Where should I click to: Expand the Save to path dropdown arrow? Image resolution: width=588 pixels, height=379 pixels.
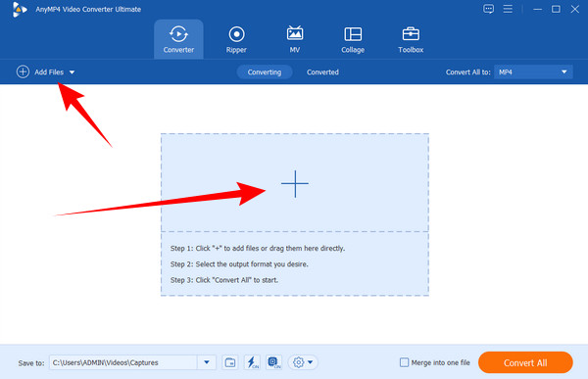[x=207, y=362]
